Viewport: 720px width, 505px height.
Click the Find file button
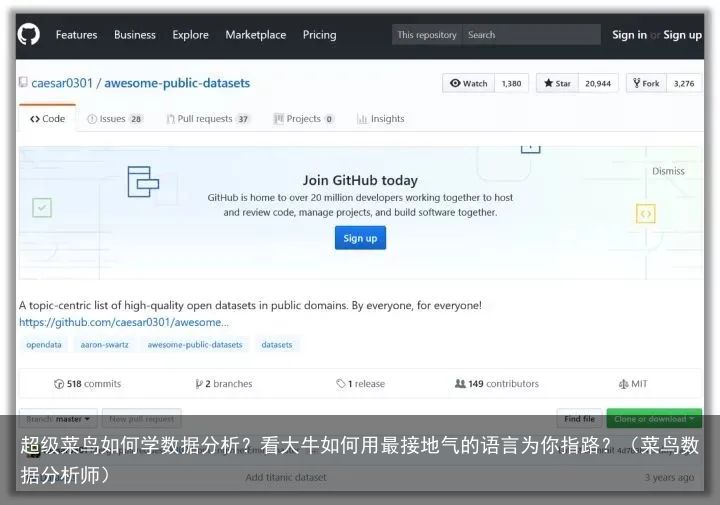tap(579, 419)
